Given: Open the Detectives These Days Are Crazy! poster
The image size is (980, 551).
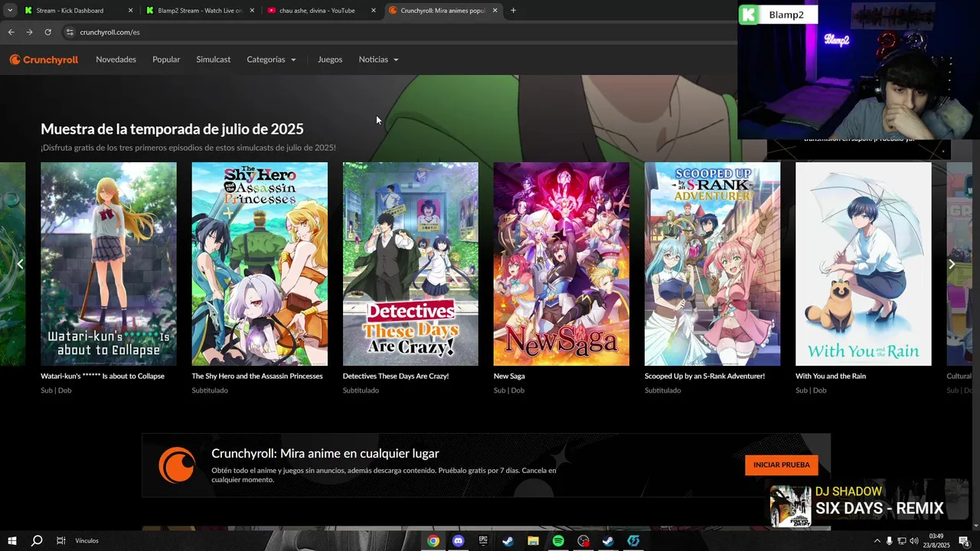Looking at the screenshot, I should (410, 264).
